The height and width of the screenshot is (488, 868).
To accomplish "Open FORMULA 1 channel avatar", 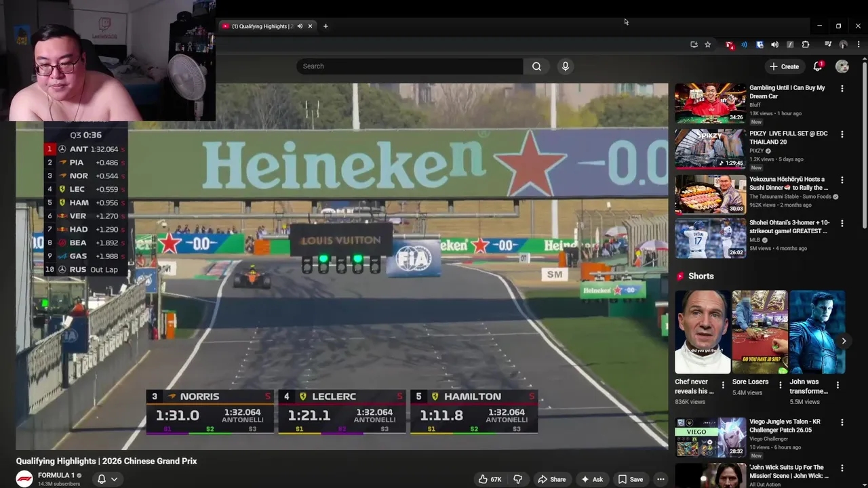I will [x=24, y=479].
